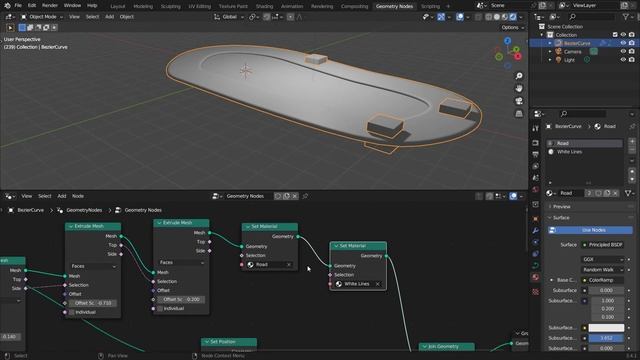Click the highlighted 3.652 subsurface field
This screenshot has height=360, width=640.
[x=606, y=338]
